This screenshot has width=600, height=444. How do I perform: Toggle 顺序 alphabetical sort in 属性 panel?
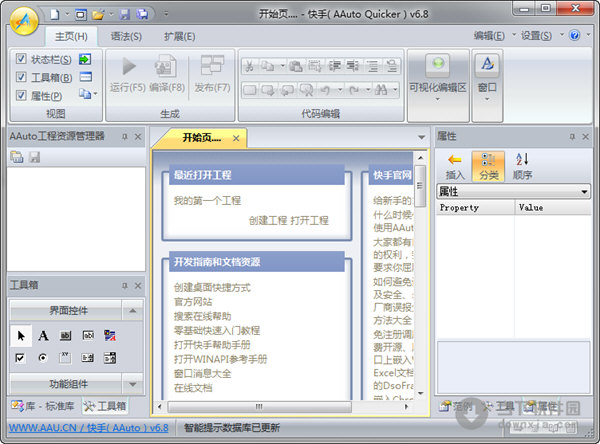522,166
